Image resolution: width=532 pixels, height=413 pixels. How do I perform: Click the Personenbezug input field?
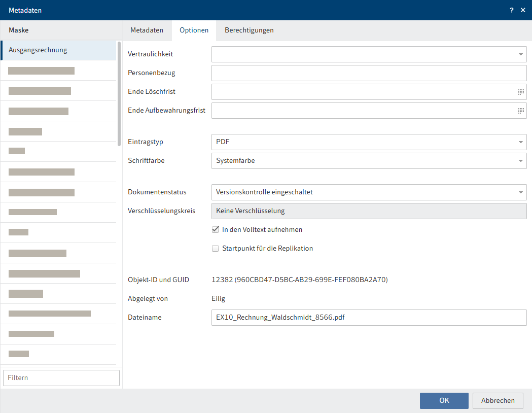tap(369, 73)
